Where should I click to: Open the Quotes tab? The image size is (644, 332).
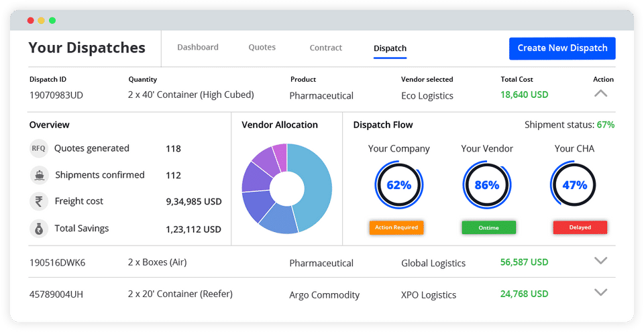tap(262, 47)
